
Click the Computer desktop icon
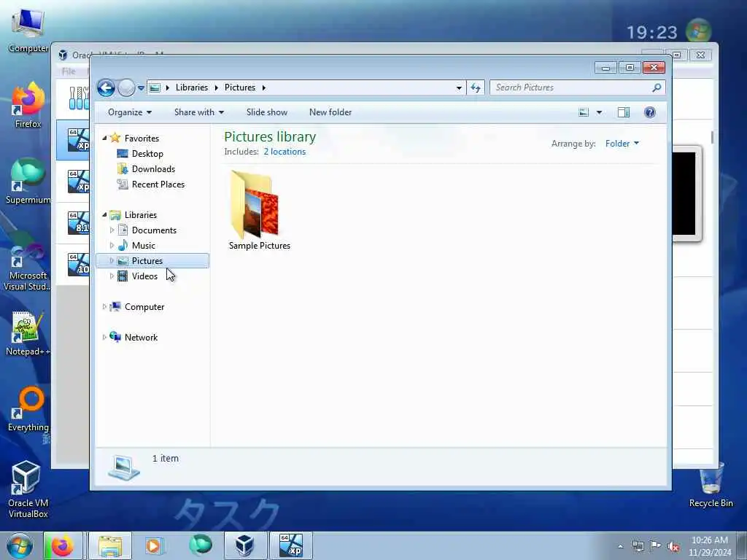28,31
